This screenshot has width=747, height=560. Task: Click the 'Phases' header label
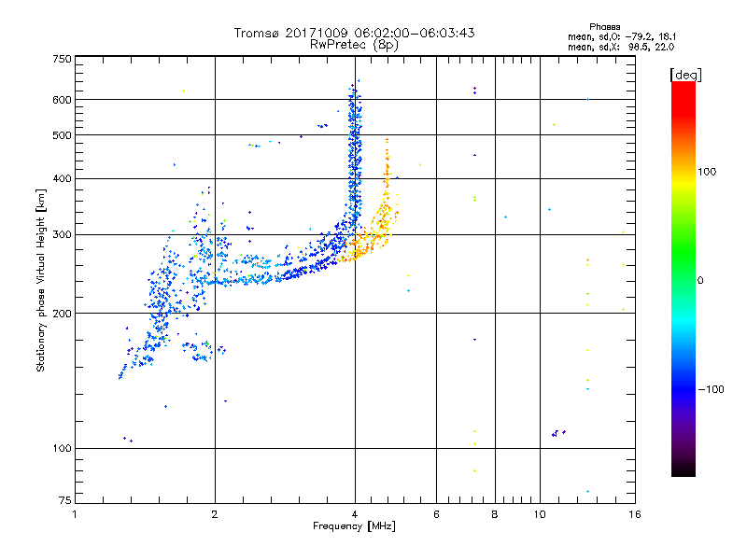[604, 27]
